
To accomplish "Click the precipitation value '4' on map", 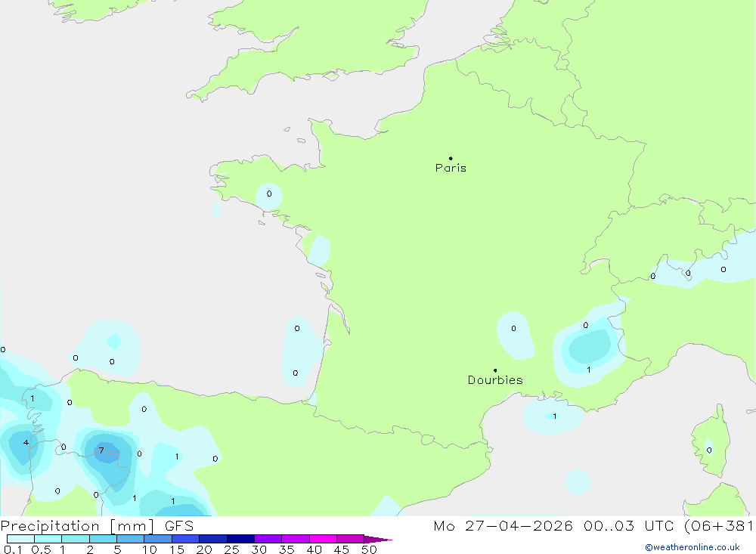I will tap(26, 442).
